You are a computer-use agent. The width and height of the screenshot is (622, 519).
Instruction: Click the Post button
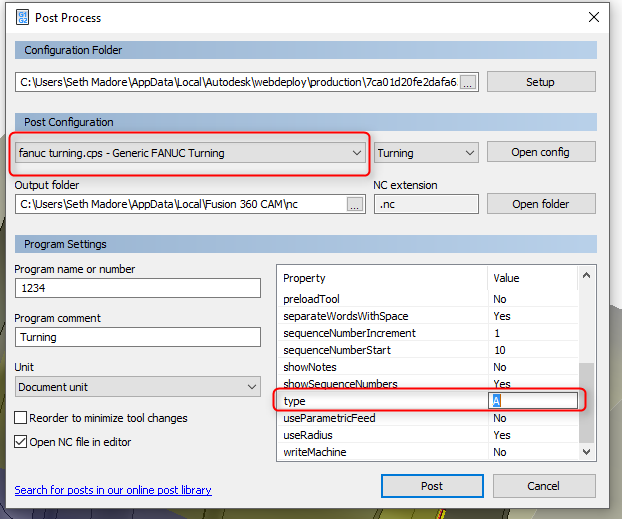[431, 486]
